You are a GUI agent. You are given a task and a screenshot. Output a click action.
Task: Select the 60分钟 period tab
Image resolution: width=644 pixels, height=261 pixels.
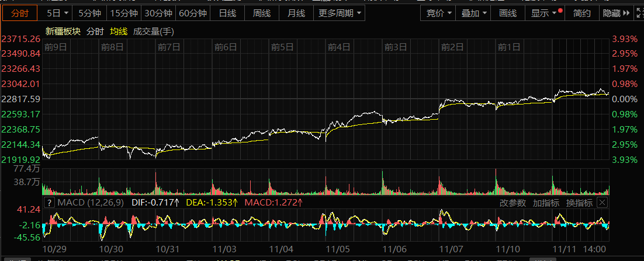[192, 13]
